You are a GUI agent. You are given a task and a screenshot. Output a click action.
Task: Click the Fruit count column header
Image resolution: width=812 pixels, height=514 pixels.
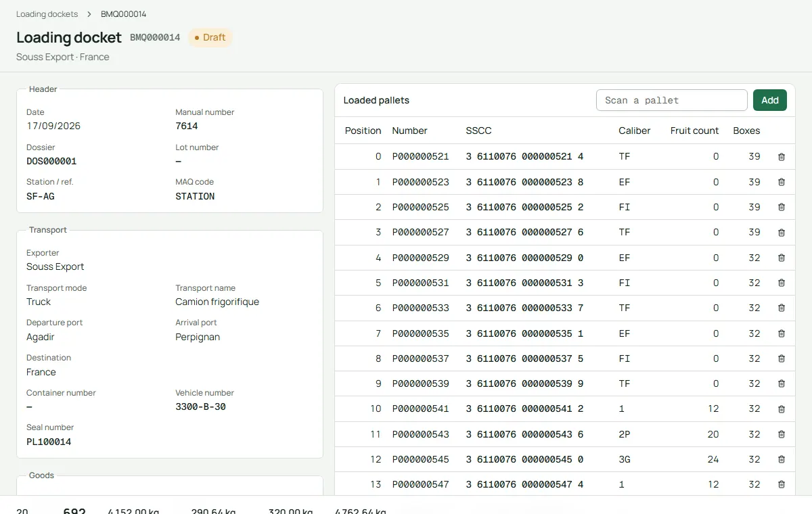click(x=695, y=131)
